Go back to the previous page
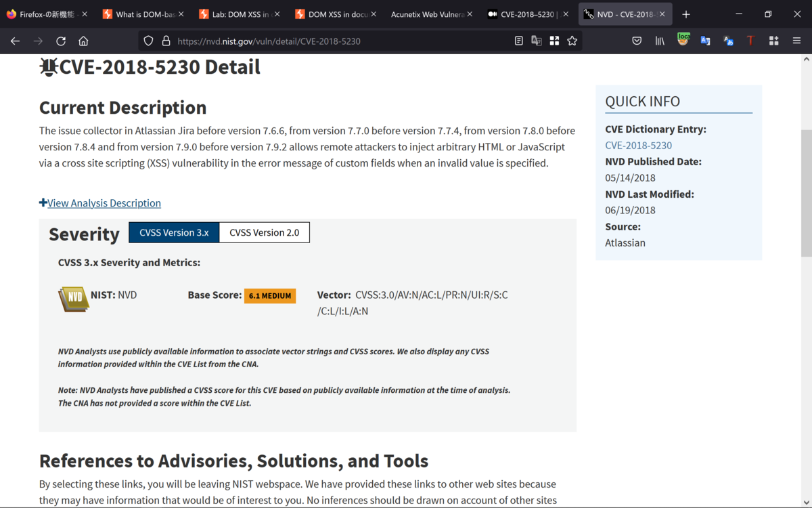This screenshot has width=812, height=508. (15, 41)
